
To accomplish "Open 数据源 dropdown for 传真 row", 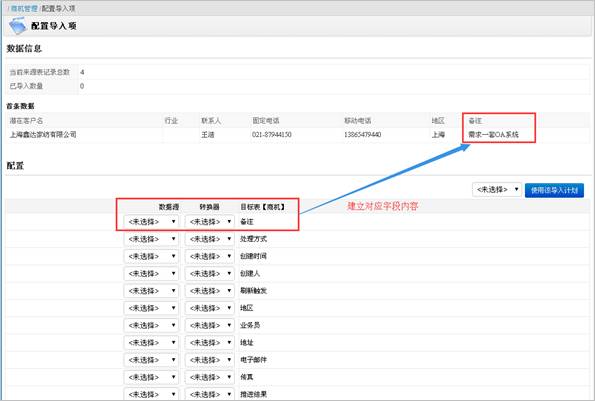I will click(151, 377).
